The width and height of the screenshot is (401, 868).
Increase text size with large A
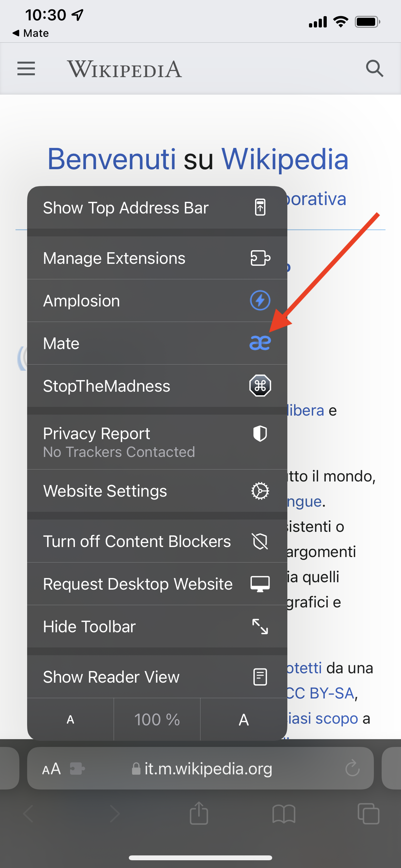coord(244,719)
